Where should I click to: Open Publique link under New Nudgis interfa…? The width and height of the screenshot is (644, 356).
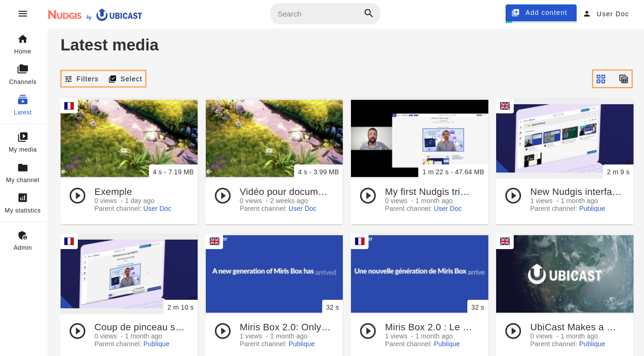(x=592, y=208)
